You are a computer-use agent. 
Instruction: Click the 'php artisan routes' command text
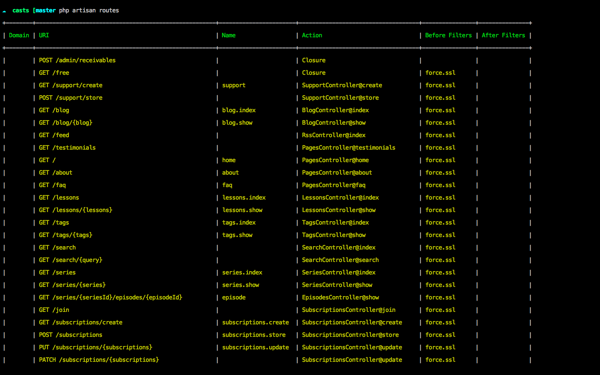point(89,10)
